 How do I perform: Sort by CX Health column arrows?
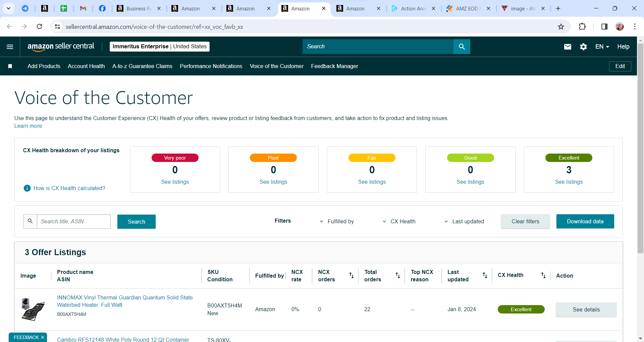pyautogui.click(x=543, y=275)
